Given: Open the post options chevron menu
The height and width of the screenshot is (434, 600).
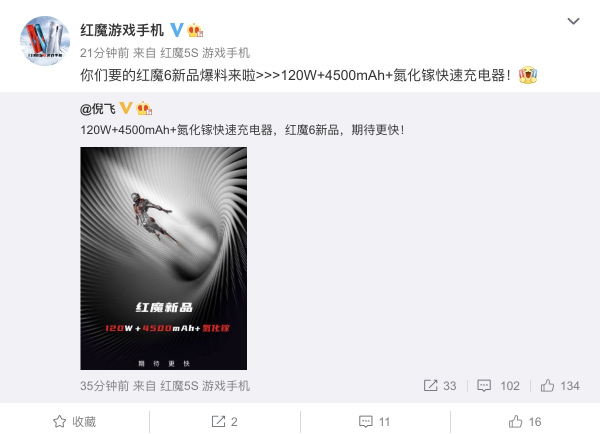Looking at the screenshot, I should [x=573, y=21].
